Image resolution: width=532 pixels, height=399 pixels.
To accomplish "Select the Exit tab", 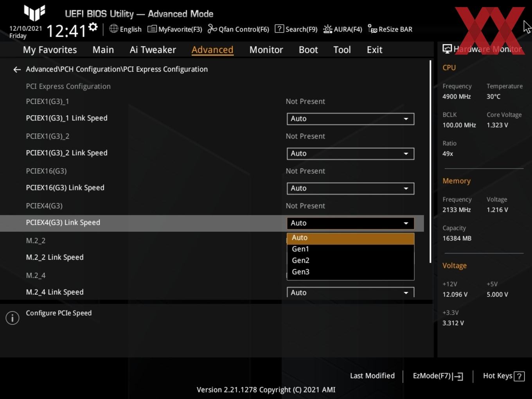I will pos(374,50).
